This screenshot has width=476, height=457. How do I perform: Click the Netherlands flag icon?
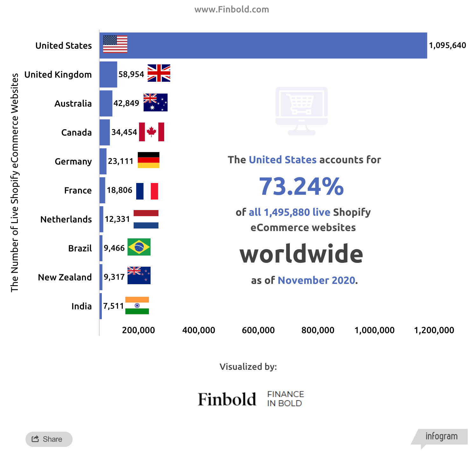pos(146,219)
